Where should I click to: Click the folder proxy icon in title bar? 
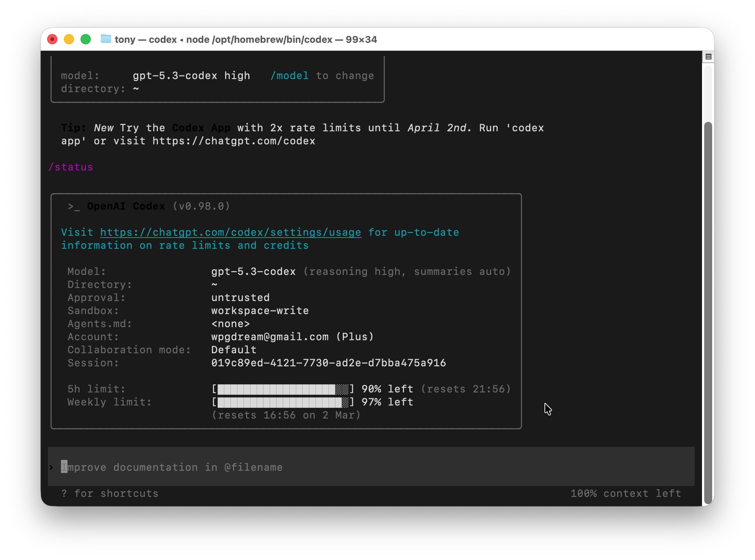pyautogui.click(x=106, y=39)
